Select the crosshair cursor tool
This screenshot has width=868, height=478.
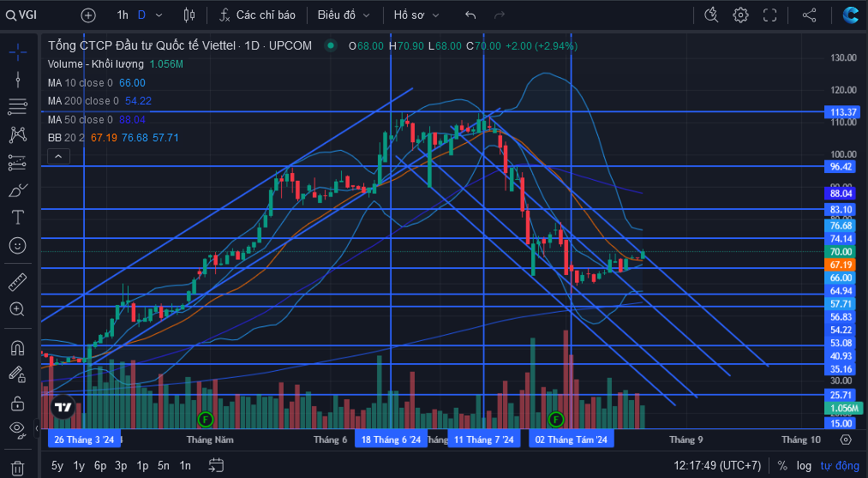point(18,54)
